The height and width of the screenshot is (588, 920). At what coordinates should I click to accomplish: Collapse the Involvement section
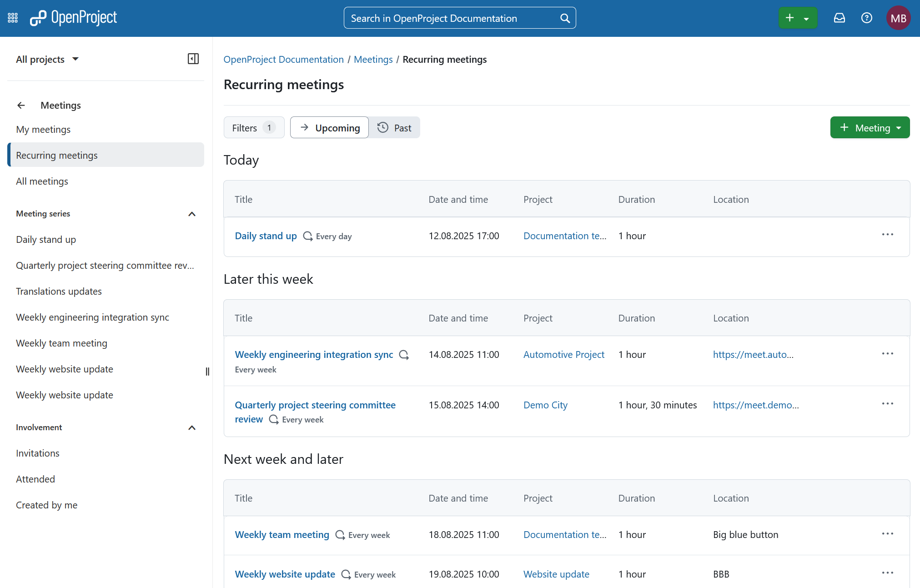point(191,427)
